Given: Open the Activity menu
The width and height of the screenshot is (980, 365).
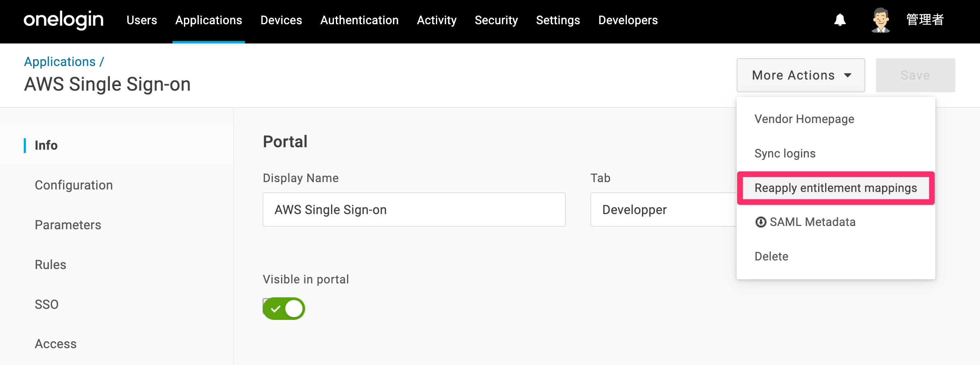Looking at the screenshot, I should [x=437, y=20].
